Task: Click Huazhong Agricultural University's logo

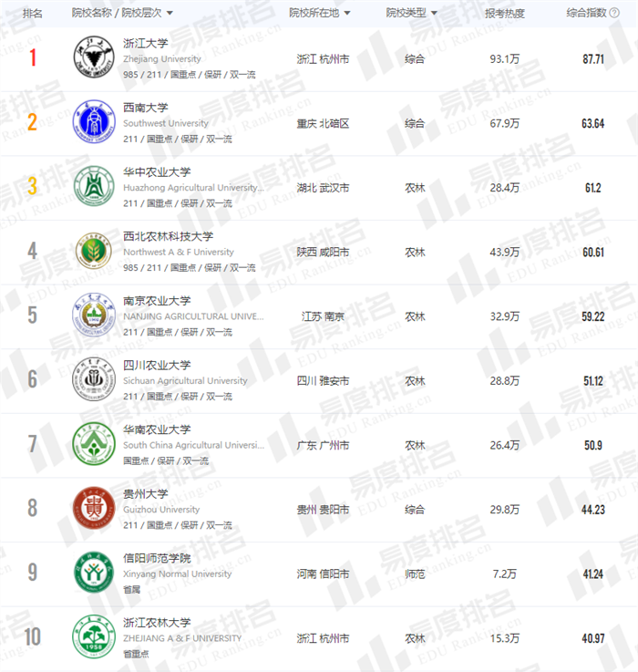Action: pos(92,187)
